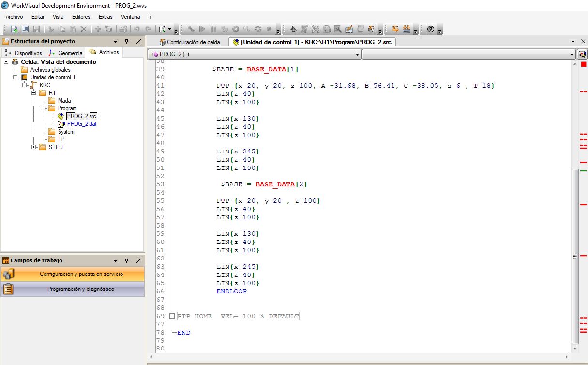Viewport: 588px width, 365px height.
Task: Collapse the R1 folder node
Action: pyautogui.click(x=34, y=93)
